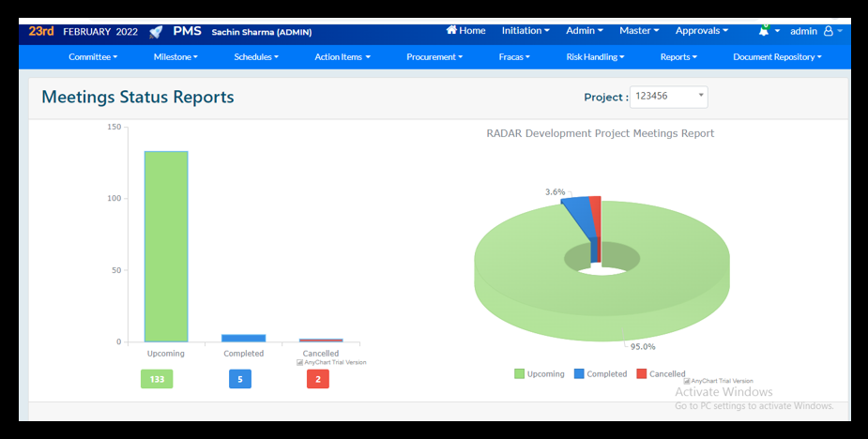Open the Document Repository menu

(777, 57)
